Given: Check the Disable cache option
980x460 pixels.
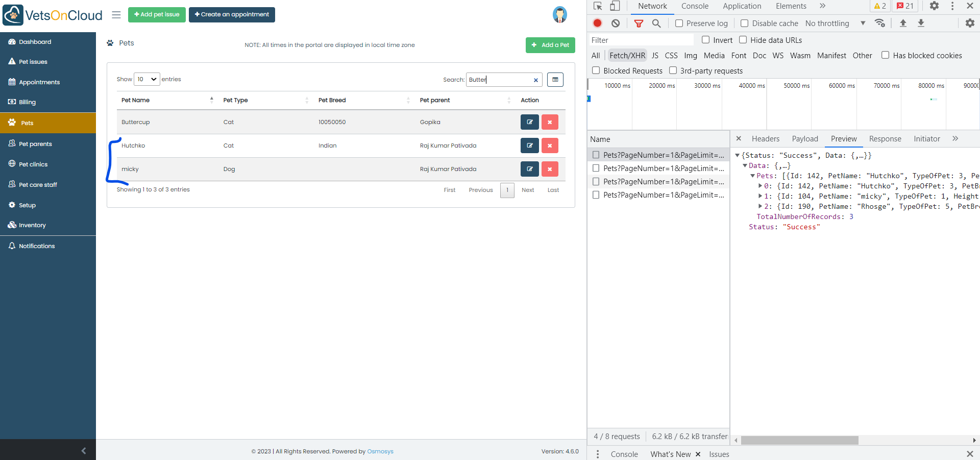Looking at the screenshot, I should tap(745, 23).
